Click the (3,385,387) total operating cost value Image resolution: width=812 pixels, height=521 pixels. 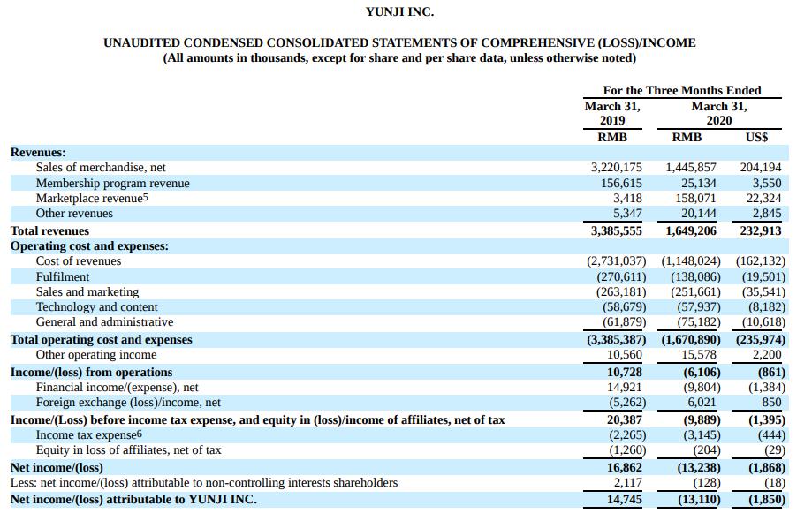616,339
